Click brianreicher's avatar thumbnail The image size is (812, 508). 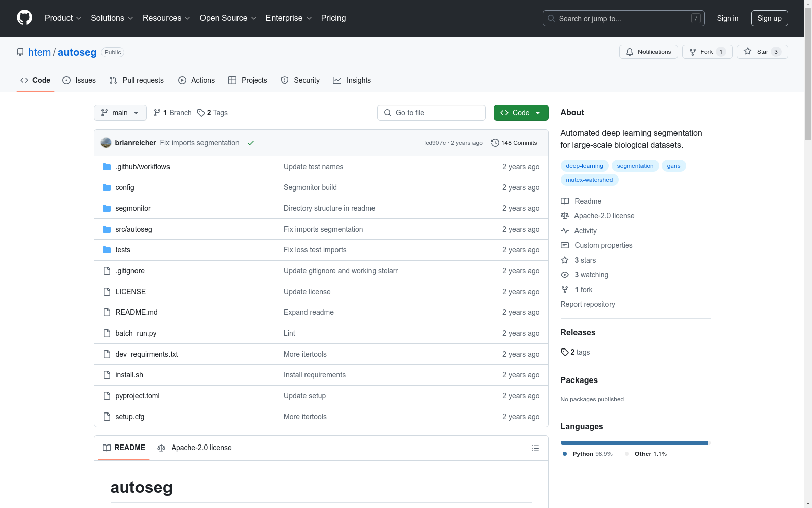[106, 143]
